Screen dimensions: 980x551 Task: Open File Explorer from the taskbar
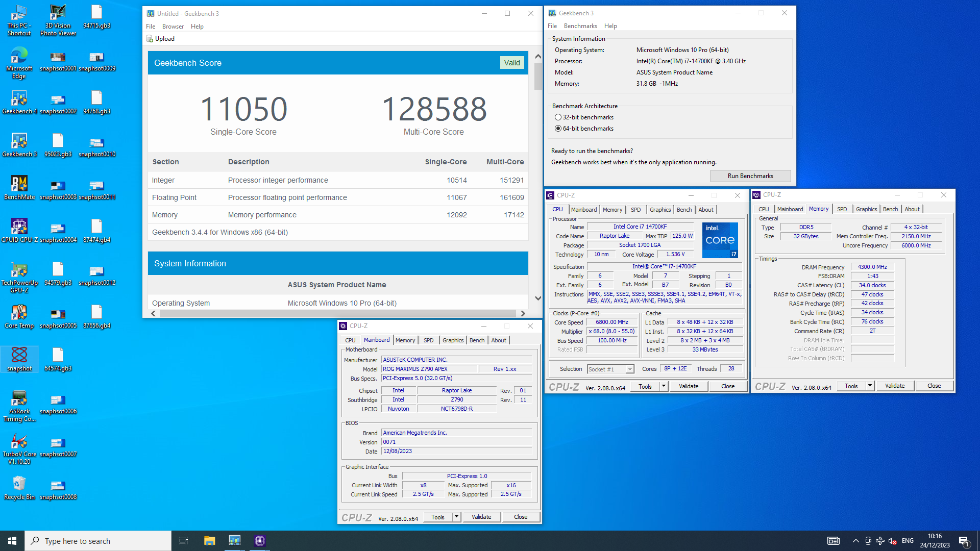pyautogui.click(x=209, y=541)
